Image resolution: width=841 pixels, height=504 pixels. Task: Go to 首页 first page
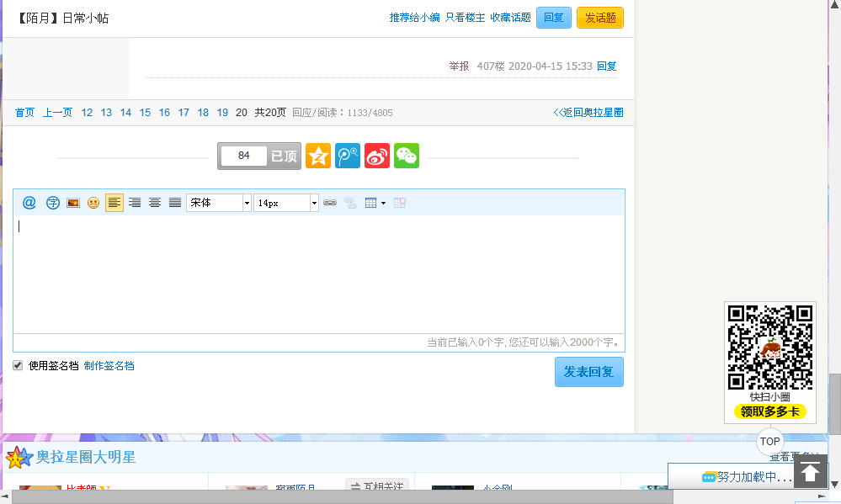[x=24, y=113]
